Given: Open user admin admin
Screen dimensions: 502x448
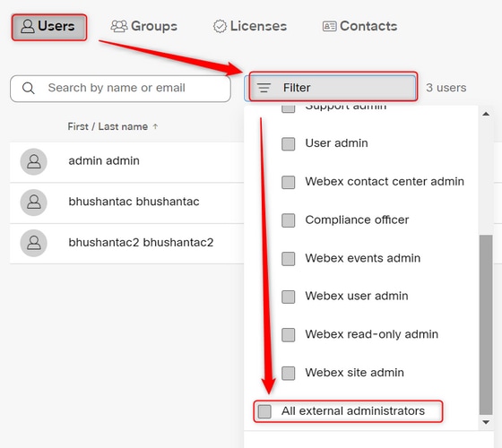Looking at the screenshot, I should tap(104, 161).
